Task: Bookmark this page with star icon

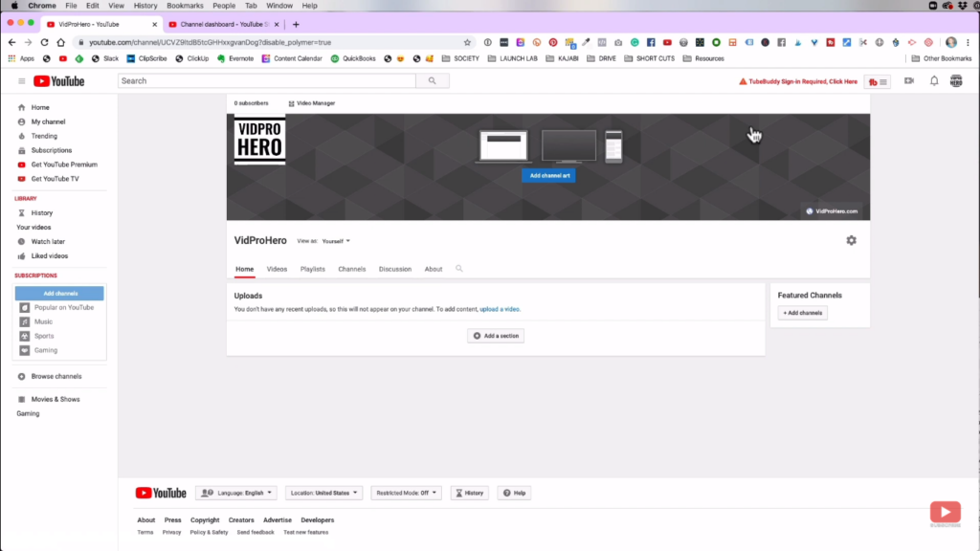Action: coord(467,42)
